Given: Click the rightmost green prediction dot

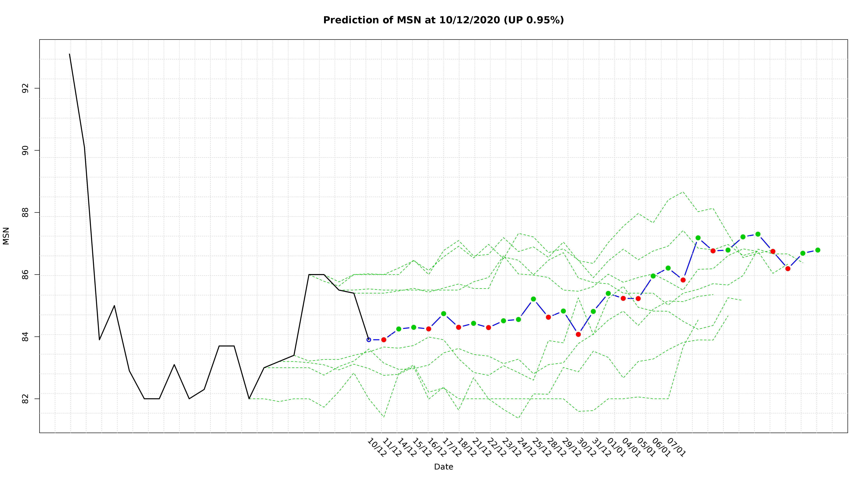Looking at the screenshot, I should pos(818,250).
